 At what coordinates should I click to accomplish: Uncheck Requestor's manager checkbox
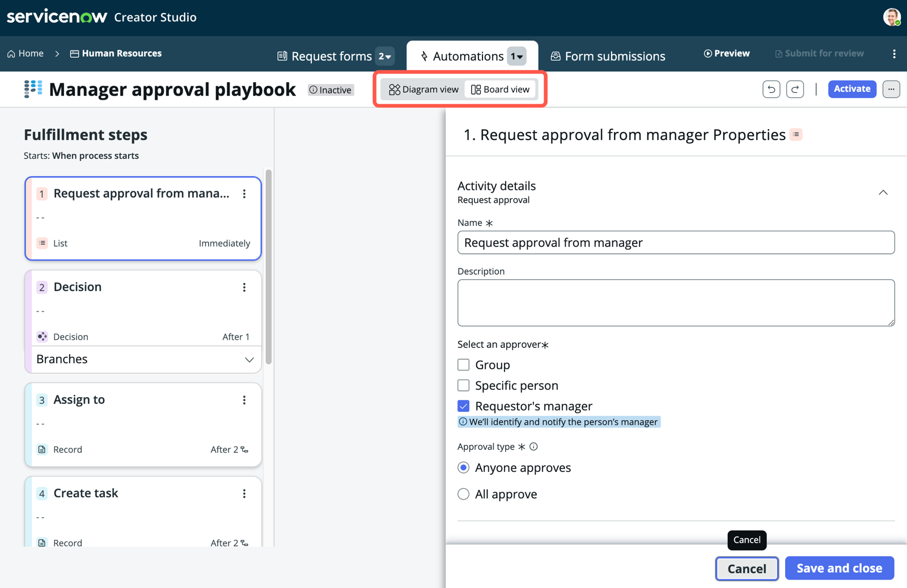pyautogui.click(x=463, y=406)
